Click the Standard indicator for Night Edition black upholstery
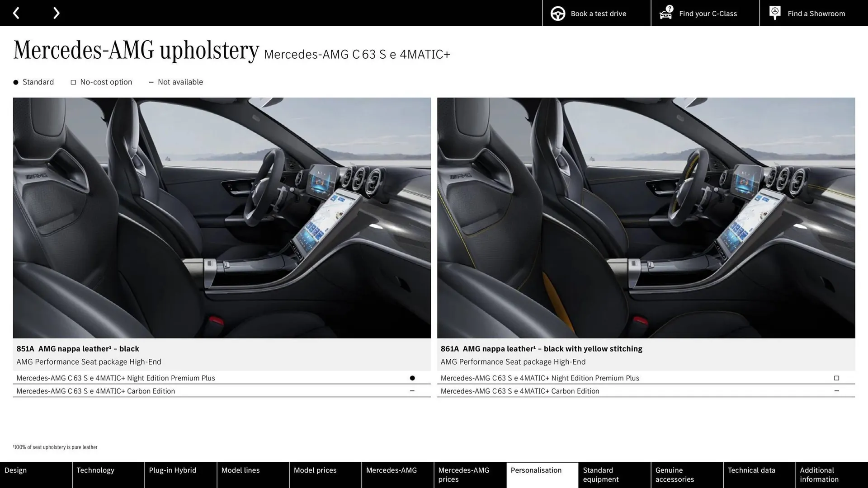The image size is (868, 488). [x=412, y=378]
